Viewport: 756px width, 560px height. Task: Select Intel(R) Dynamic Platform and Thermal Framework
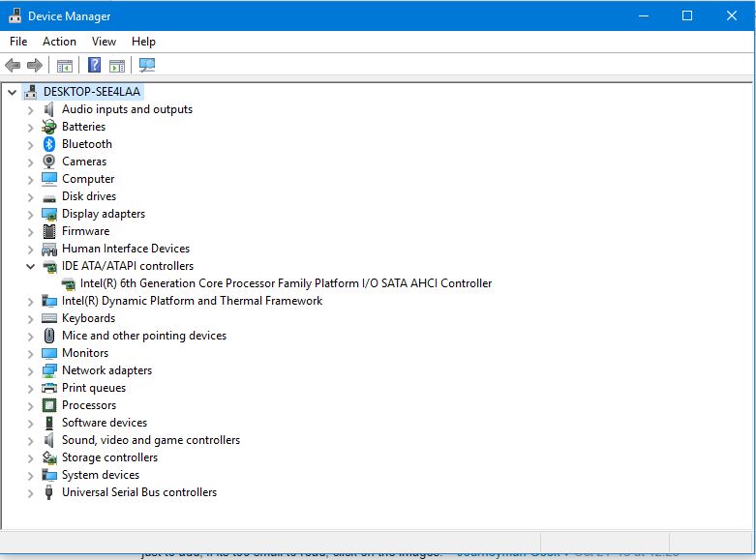point(192,301)
